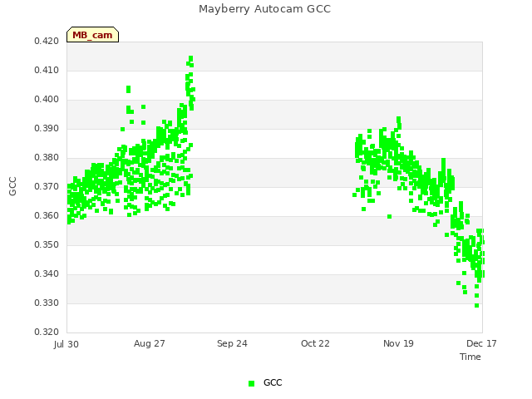The height and width of the screenshot is (399, 532).
Task: Click the Oct 22 x-axis label
Action: 315,343
